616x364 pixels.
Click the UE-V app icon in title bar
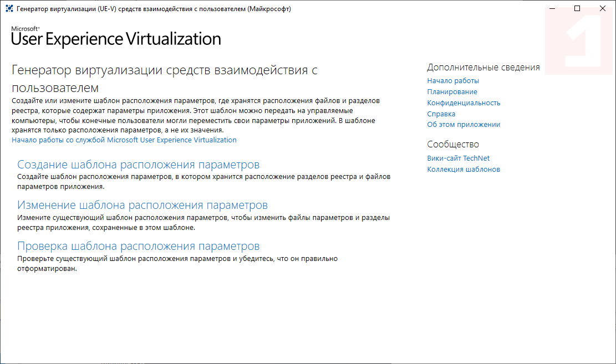[9, 9]
